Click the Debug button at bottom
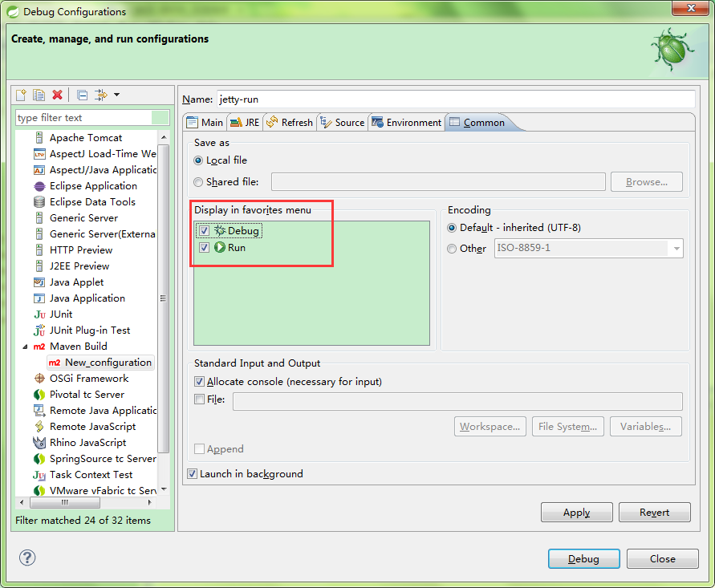This screenshot has height=588, width=715. pyautogui.click(x=583, y=559)
